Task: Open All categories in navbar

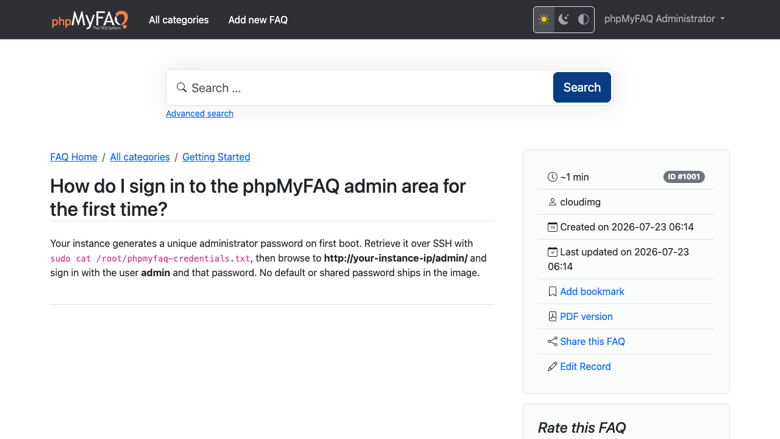Action: (179, 20)
